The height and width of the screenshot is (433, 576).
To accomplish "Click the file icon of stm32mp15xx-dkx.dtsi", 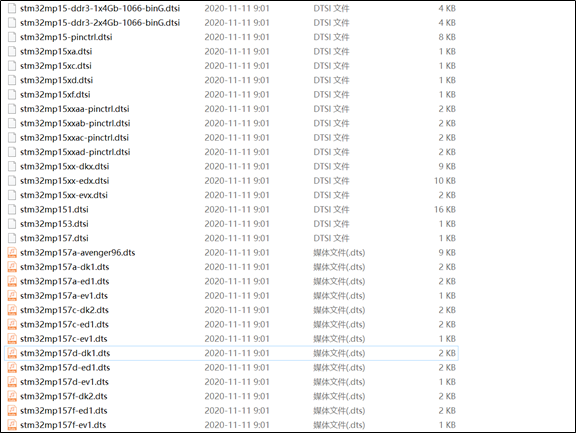I will pos(12,166).
